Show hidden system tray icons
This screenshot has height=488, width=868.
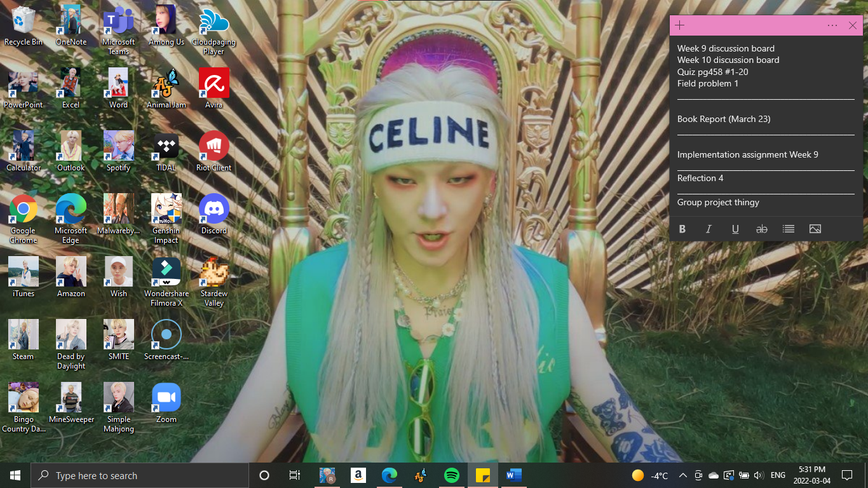pos(682,475)
